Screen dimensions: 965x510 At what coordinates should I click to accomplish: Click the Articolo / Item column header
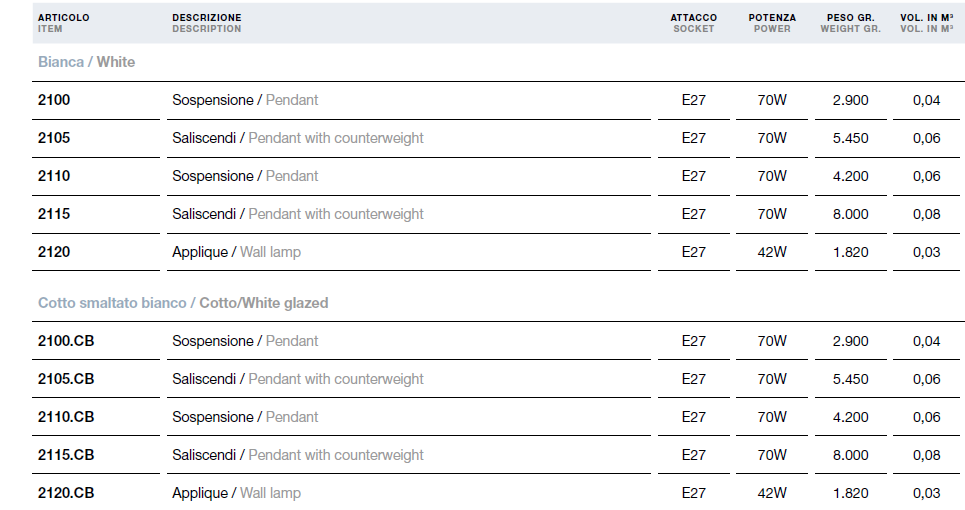(x=63, y=23)
